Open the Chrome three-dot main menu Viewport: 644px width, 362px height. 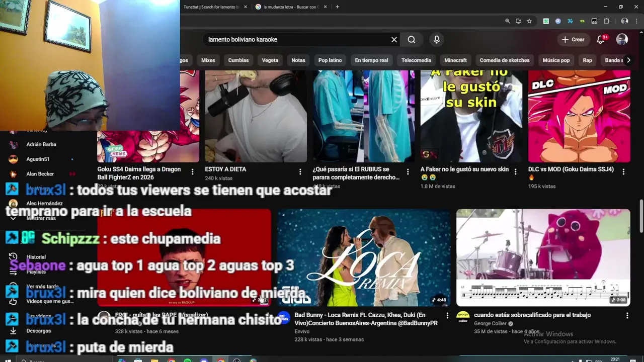coord(636,21)
